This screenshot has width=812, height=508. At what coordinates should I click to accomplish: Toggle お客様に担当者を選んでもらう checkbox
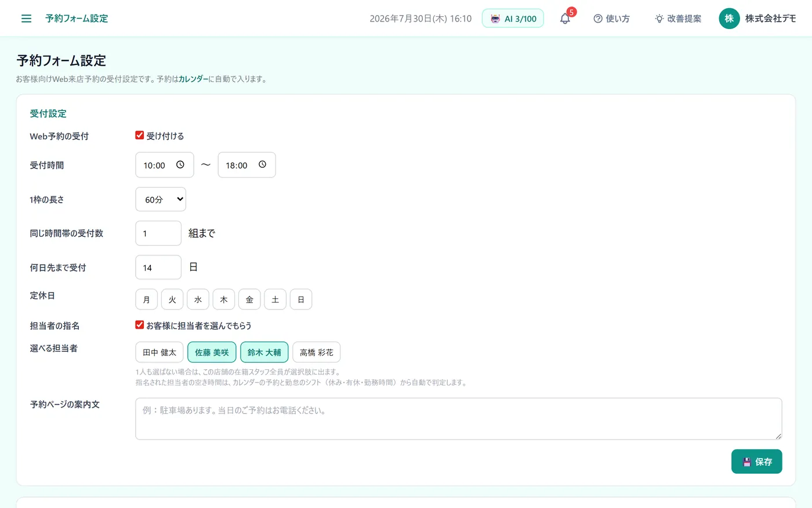(140, 325)
